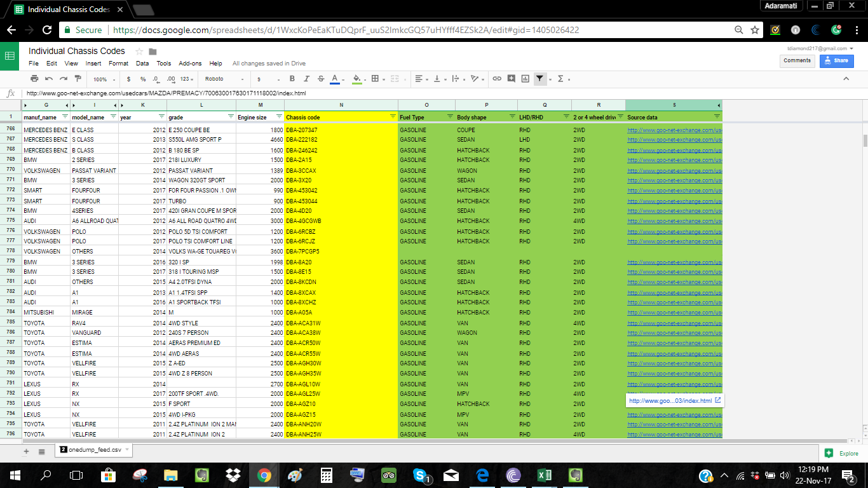Open the Body shape column filter

point(512,117)
